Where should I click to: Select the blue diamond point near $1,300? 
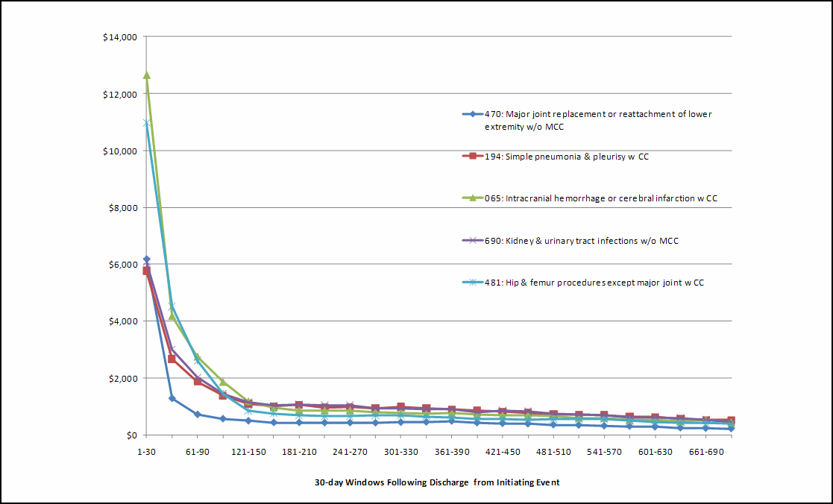(x=172, y=398)
